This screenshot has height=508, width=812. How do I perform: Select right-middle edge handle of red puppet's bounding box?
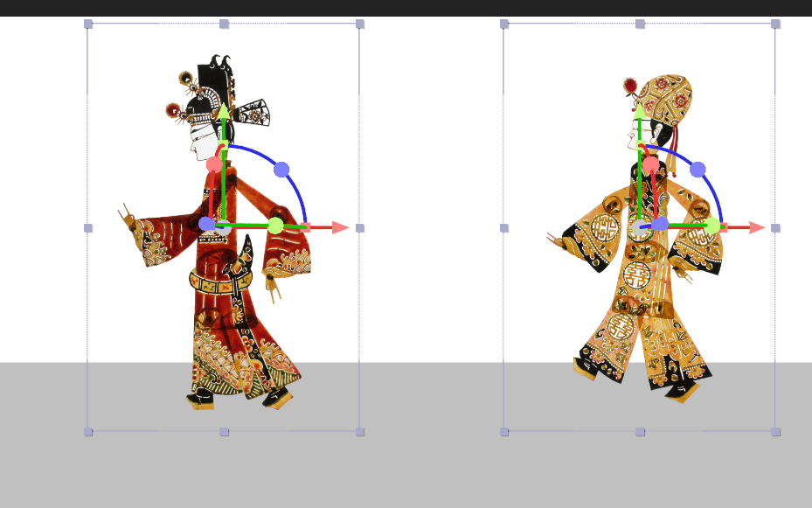pos(360,228)
